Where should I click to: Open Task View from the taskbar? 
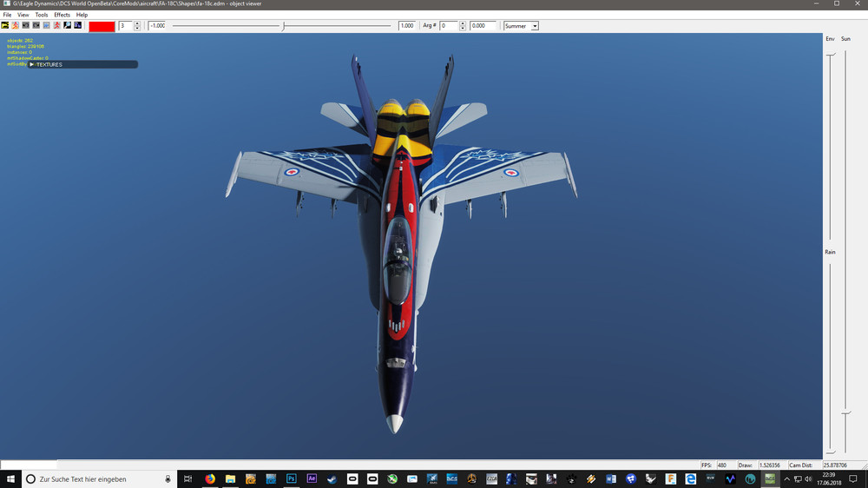click(x=187, y=479)
